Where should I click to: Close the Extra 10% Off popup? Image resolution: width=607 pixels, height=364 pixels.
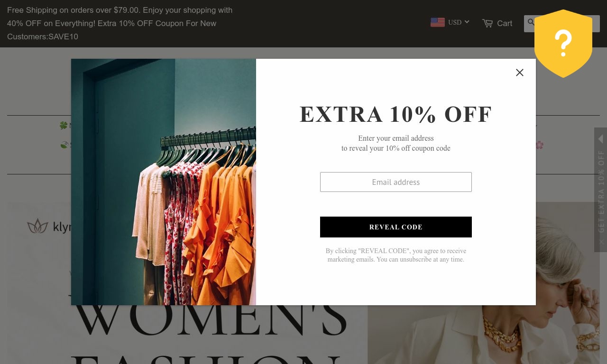520,73
